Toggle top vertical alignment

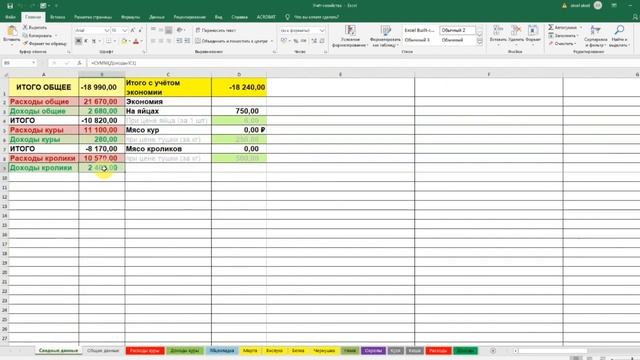tap(153, 30)
